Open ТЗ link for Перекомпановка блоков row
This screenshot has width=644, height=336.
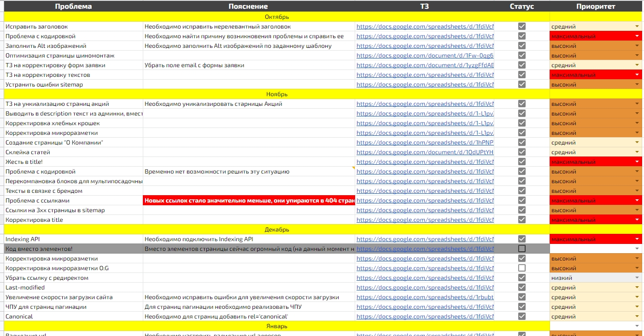coord(425,181)
